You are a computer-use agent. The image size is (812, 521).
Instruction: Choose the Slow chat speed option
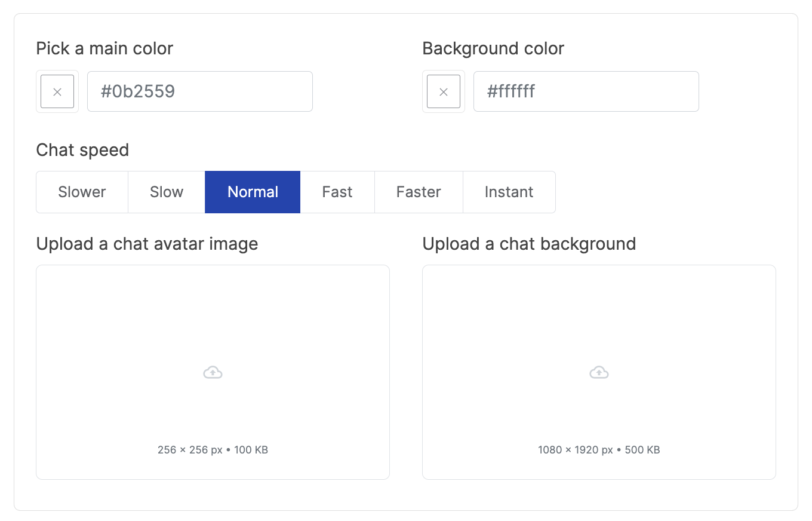coord(167,192)
